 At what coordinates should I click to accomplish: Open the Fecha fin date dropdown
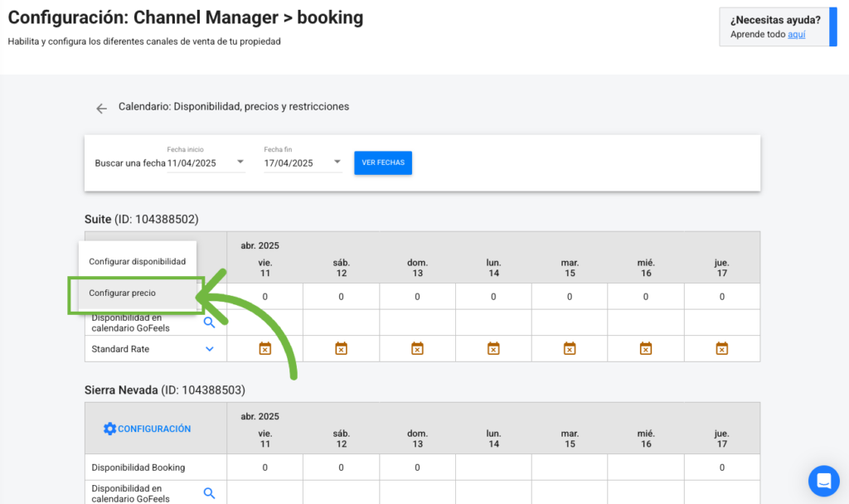point(337,162)
